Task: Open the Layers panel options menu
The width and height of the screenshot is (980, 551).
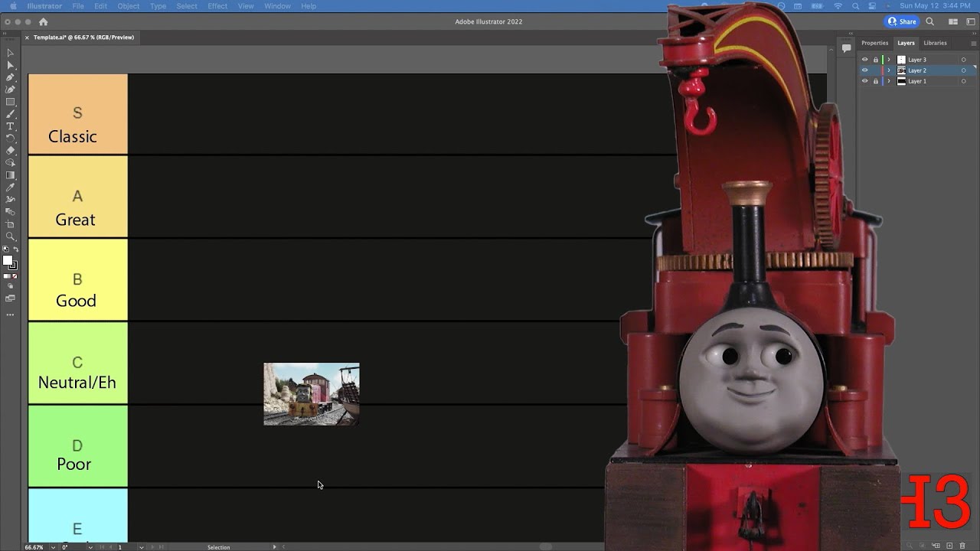Action: [975, 43]
